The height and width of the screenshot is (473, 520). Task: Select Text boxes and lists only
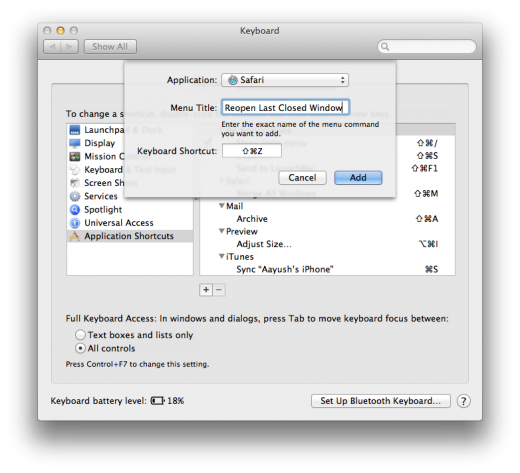point(80,335)
